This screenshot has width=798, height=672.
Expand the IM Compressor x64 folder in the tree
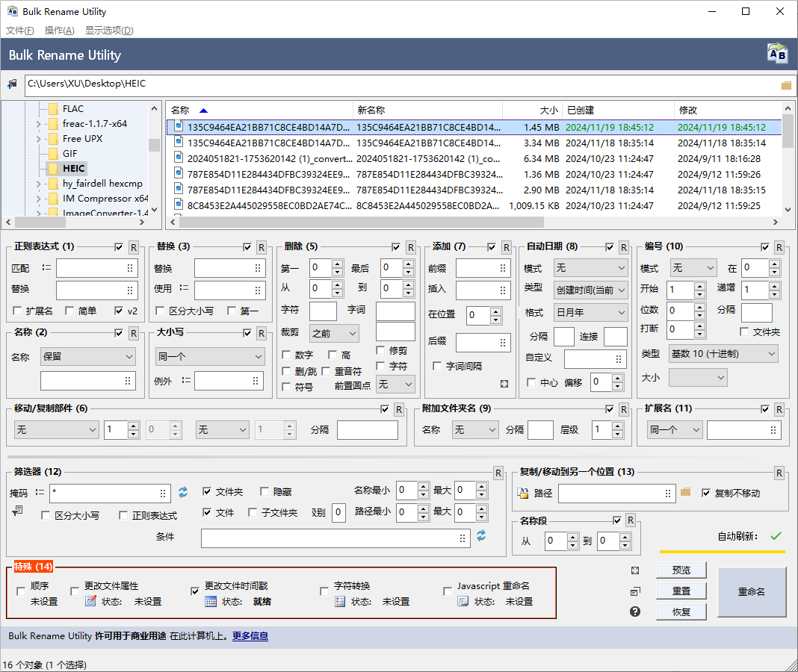[38, 199]
